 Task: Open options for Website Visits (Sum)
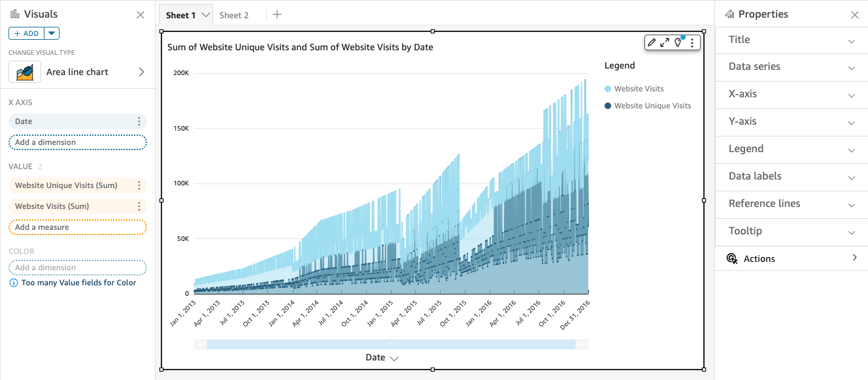(x=139, y=206)
